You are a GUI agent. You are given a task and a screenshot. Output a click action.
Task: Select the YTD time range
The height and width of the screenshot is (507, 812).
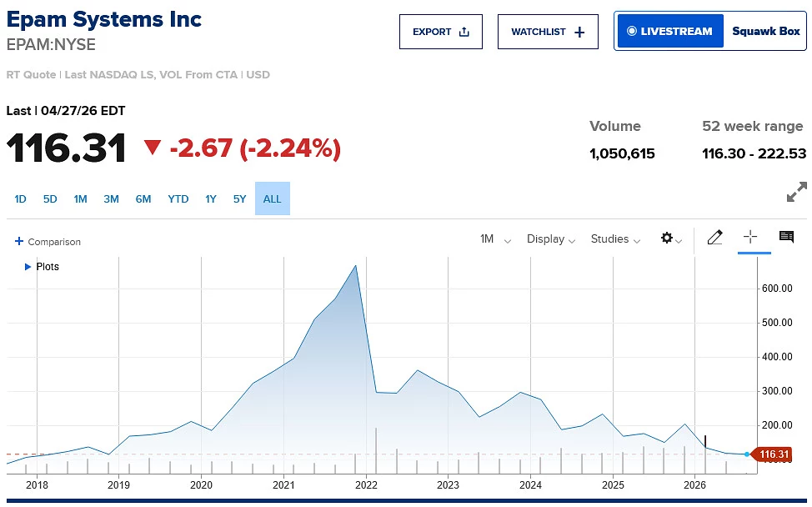[x=178, y=199]
